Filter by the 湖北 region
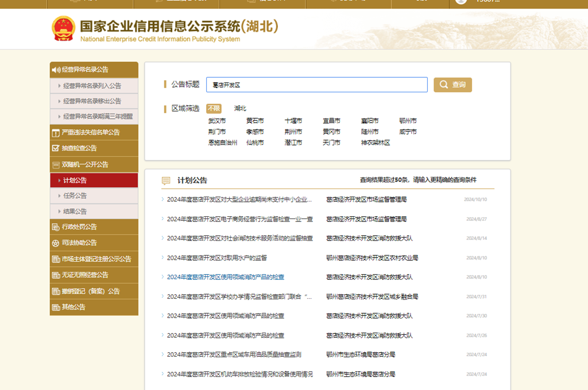This screenshot has height=390, width=588. [240, 108]
